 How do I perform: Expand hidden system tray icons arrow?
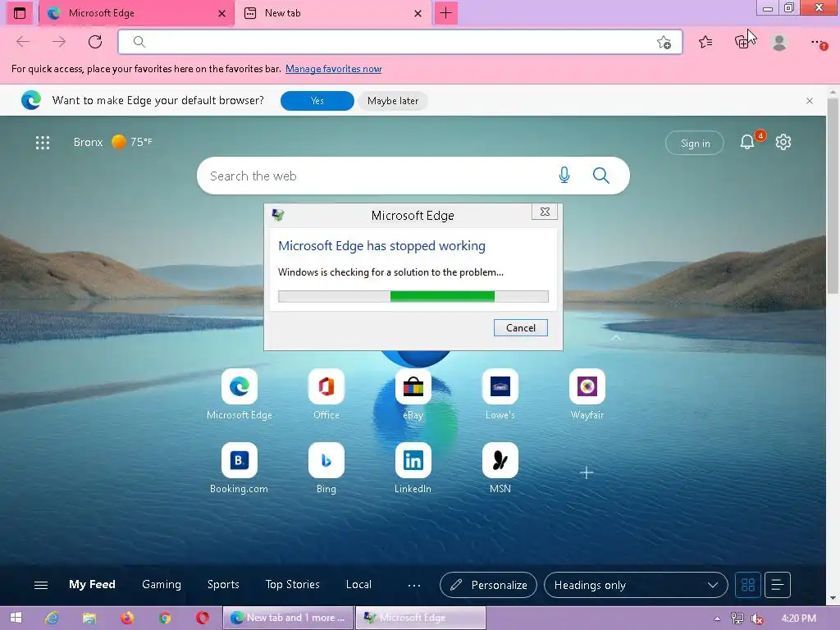point(717,619)
